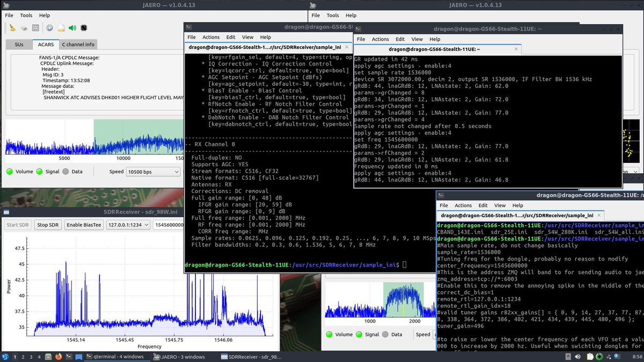Click the 'Sample rate not changed after 0.5 seconds' line

pos(422,126)
